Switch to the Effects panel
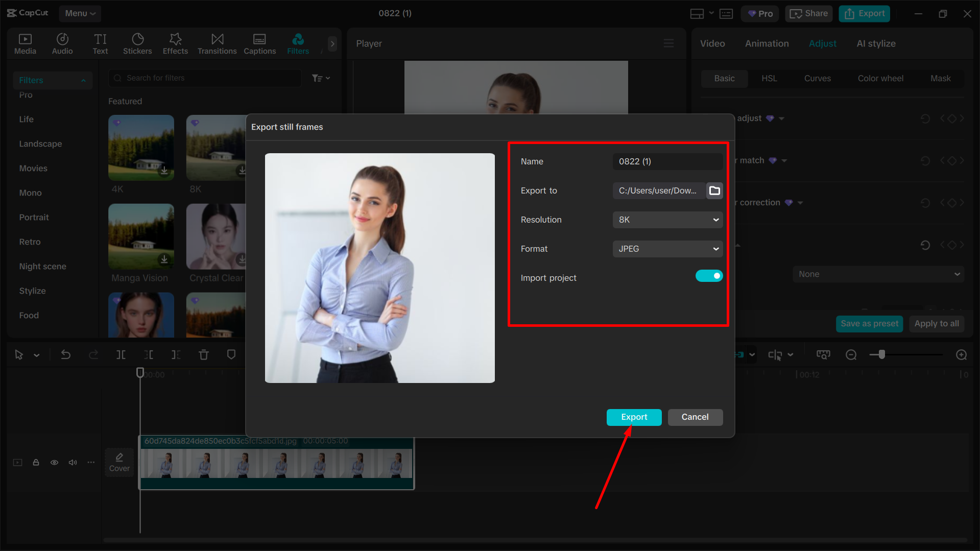 pos(175,43)
